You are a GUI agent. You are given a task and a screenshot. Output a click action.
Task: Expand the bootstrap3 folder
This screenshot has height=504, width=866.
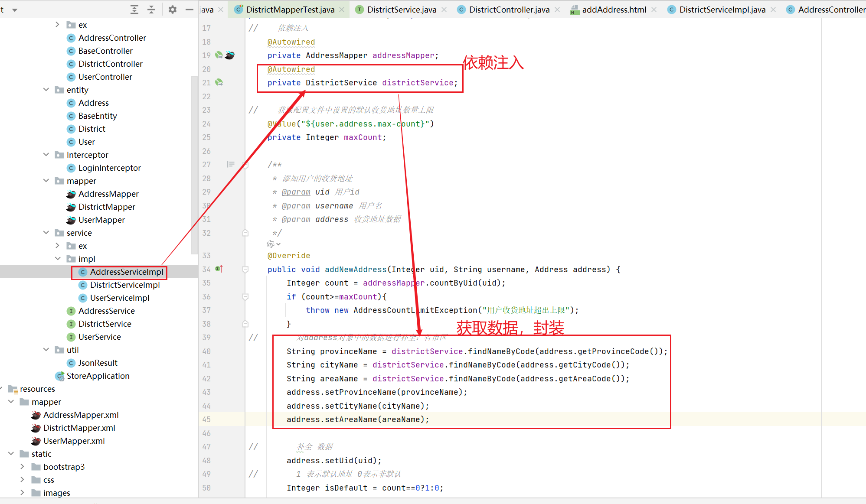(23, 467)
